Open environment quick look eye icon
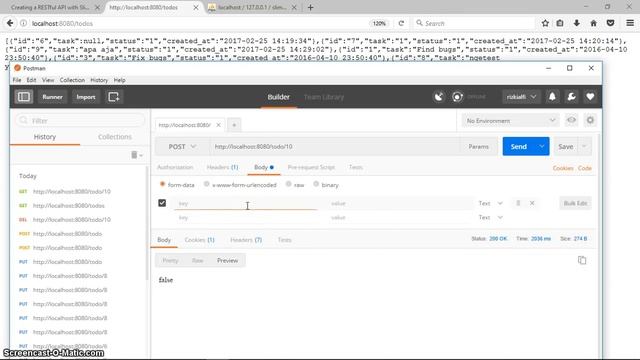Screen dimensions: 640x360 click(571, 120)
